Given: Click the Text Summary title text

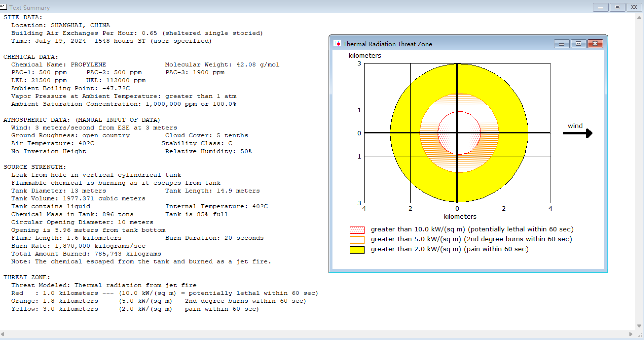Looking at the screenshot, I should (x=30, y=8).
